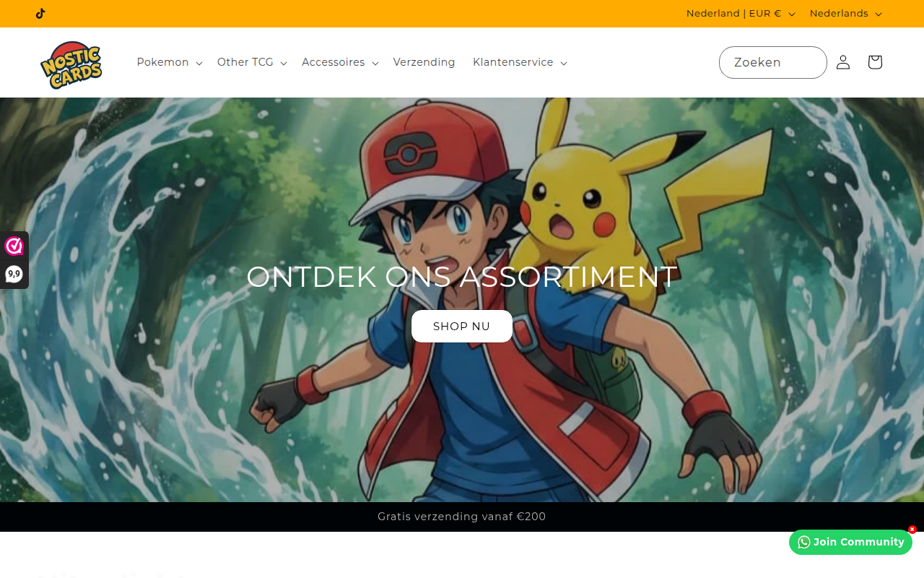Image resolution: width=924 pixels, height=578 pixels.
Task: Open the Other TCG menu dropdown
Action: pyautogui.click(x=253, y=62)
